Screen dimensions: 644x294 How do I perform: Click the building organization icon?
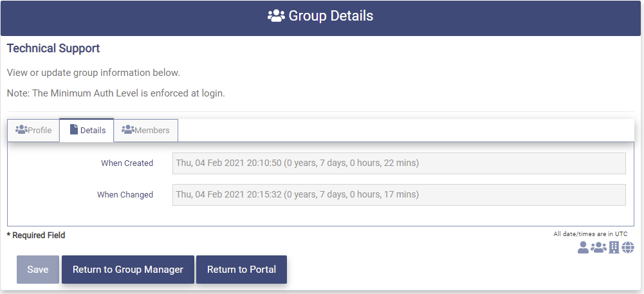tap(614, 247)
